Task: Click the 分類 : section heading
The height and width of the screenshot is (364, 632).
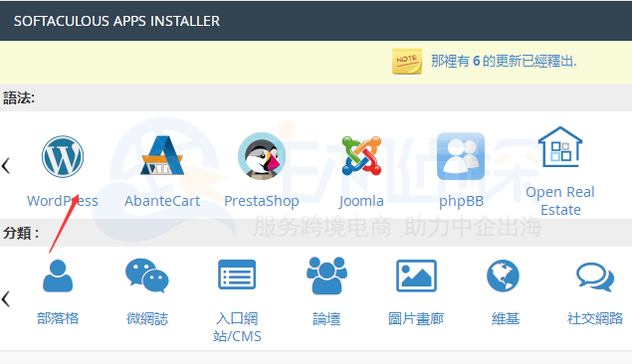Action: tap(21, 233)
